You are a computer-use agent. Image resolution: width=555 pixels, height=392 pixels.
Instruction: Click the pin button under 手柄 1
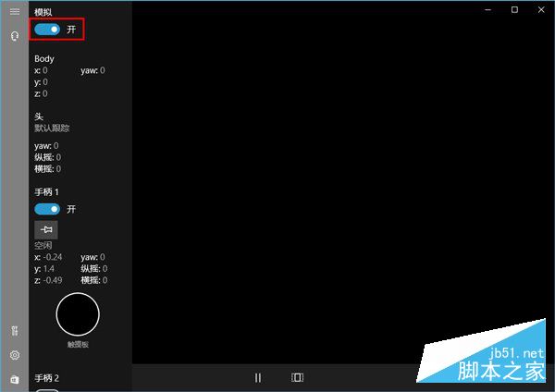(45, 229)
